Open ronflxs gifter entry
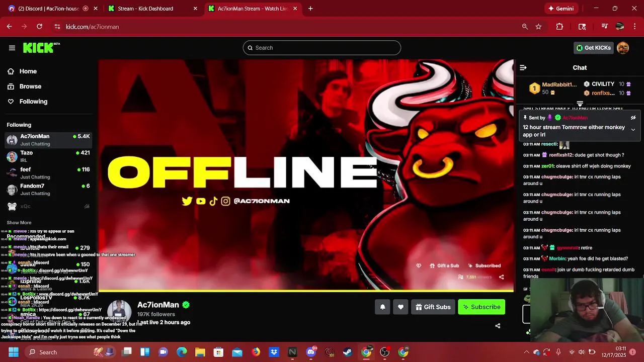Screen dimensions: 644x362 [x=607, y=93]
